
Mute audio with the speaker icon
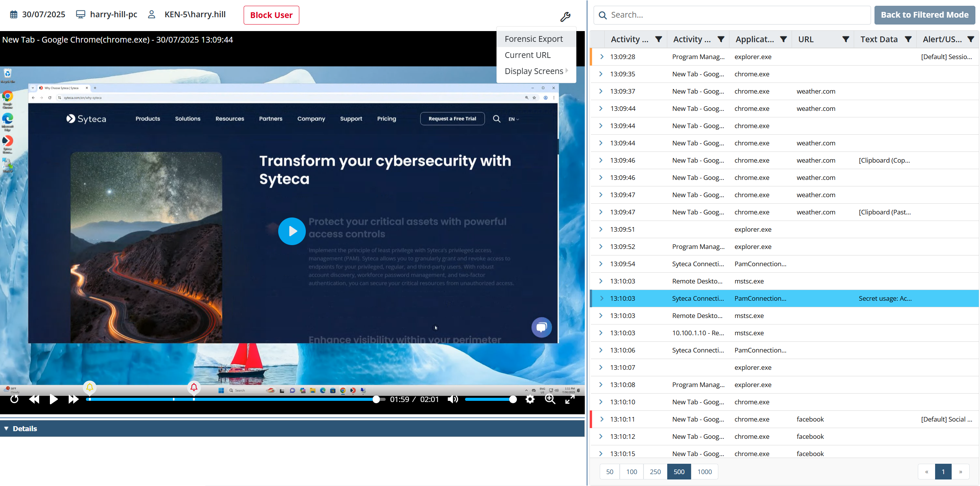pos(453,399)
